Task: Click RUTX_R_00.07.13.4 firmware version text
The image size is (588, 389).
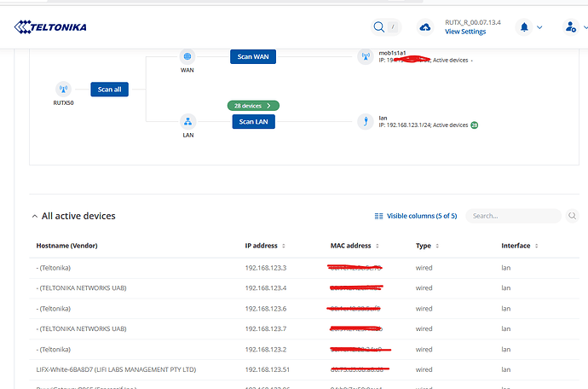Action: 473,22
